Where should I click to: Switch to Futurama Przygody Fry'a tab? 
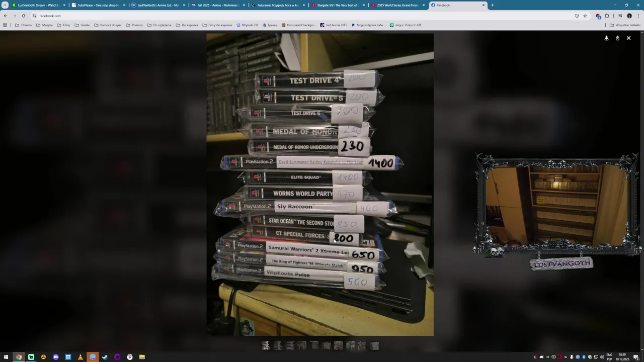coord(278,5)
